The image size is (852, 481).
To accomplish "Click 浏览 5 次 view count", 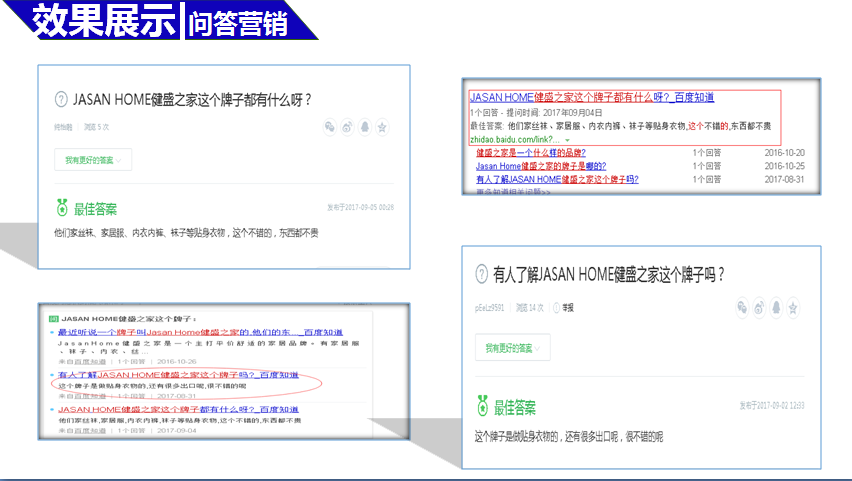I will [x=97, y=127].
